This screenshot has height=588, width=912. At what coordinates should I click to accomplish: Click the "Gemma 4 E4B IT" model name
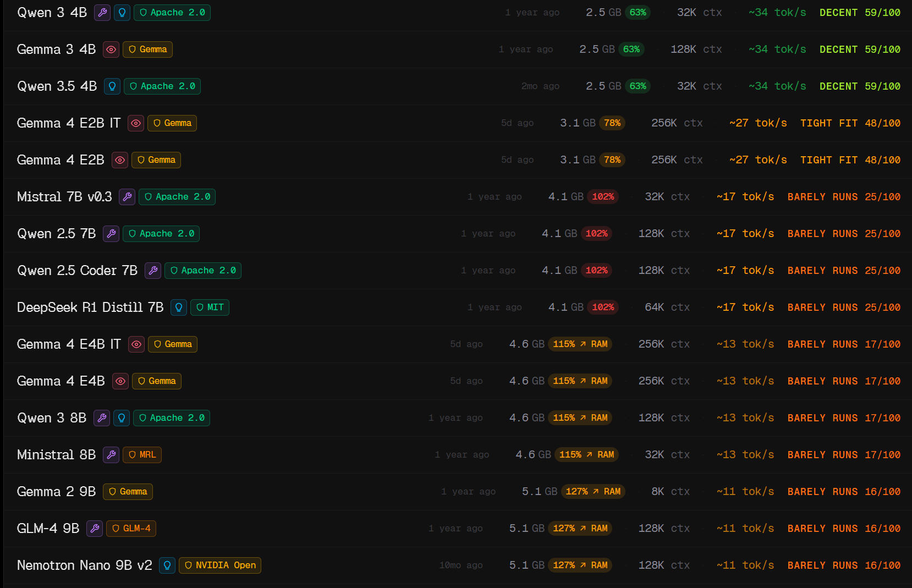69,344
